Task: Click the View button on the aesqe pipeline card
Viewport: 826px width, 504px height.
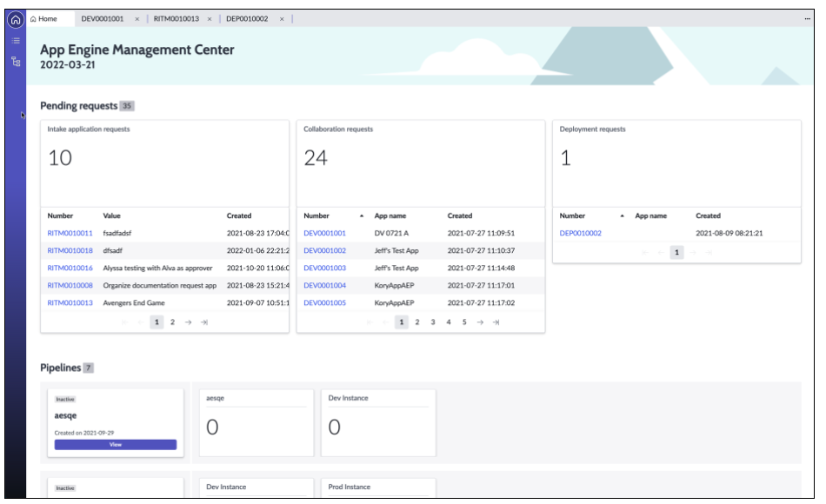Action: pyautogui.click(x=115, y=444)
